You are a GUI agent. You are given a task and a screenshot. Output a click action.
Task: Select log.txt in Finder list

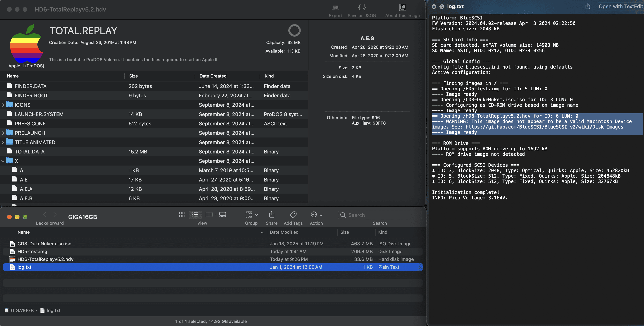[x=213, y=267]
